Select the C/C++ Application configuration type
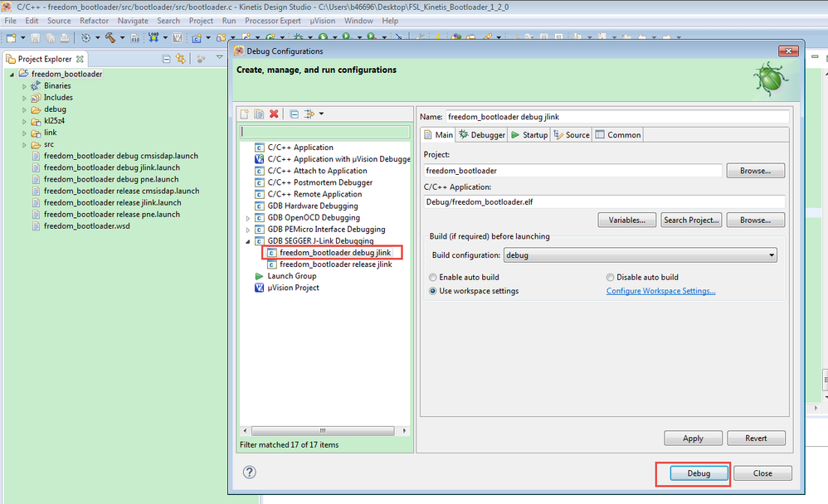Screen dimensions: 828x504 click(x=300, y=148)
